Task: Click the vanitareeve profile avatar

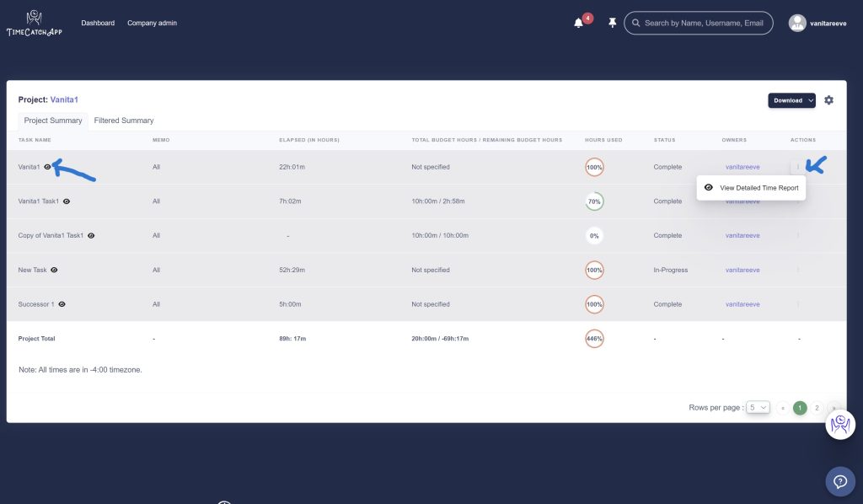Action: click(x=797, y=24)
